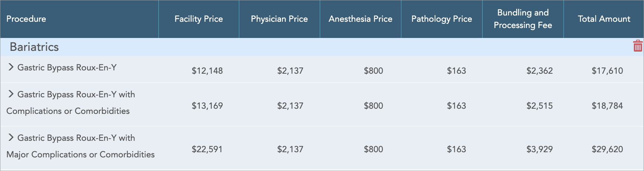The image size is (644, 171).
Task: Select the $22,591 facility price cell
Action: tap(207, 149)
